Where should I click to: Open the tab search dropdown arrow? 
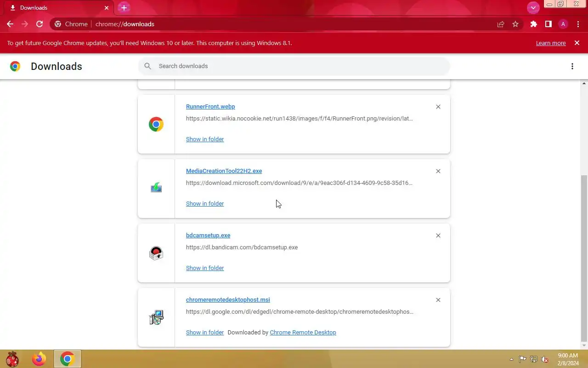[533, 7]
